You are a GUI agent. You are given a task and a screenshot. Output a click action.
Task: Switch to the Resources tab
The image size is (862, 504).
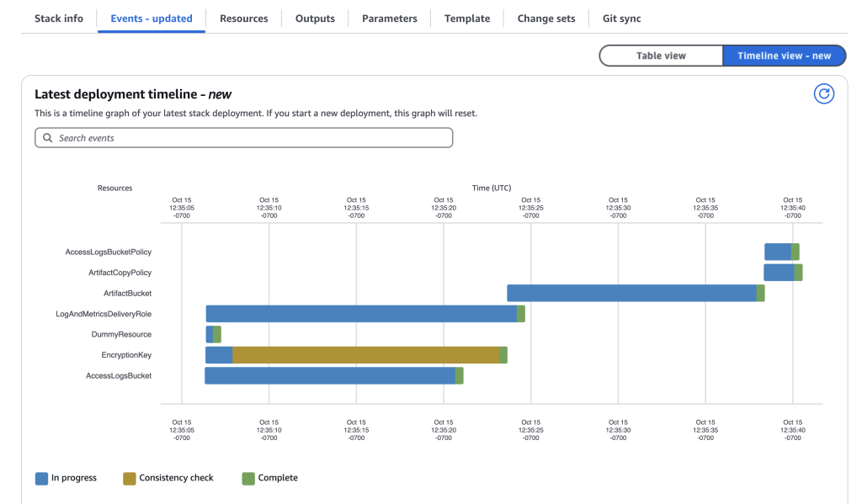tap(243, 18)
